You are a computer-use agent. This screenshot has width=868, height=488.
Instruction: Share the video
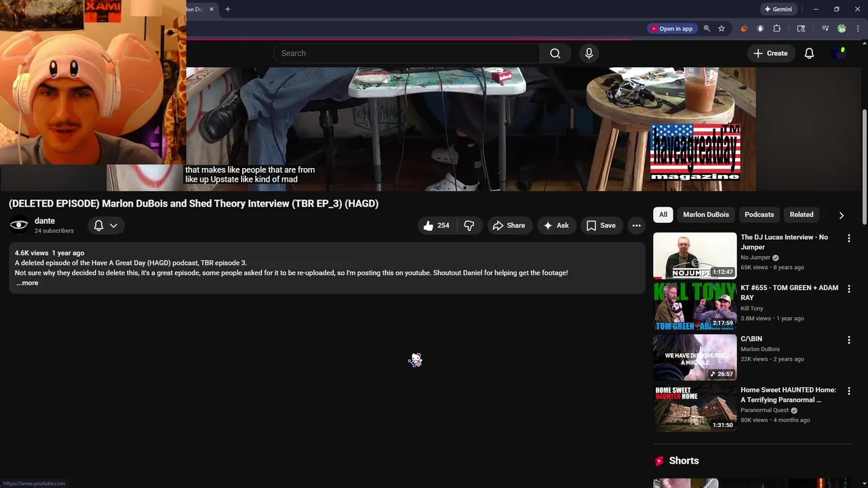pyautogui.click(x=509, y=226)
